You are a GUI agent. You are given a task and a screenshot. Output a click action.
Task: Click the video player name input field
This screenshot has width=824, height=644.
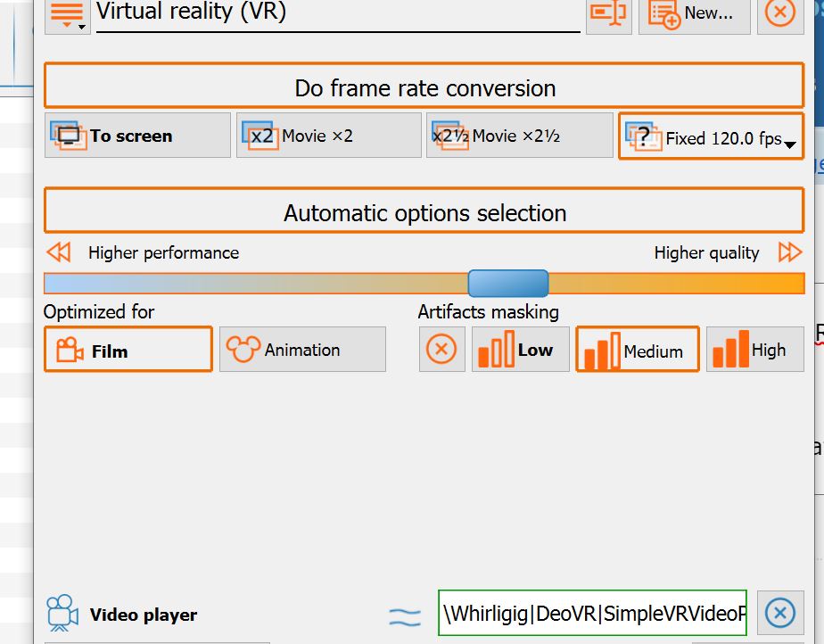(x=592, y=614)
